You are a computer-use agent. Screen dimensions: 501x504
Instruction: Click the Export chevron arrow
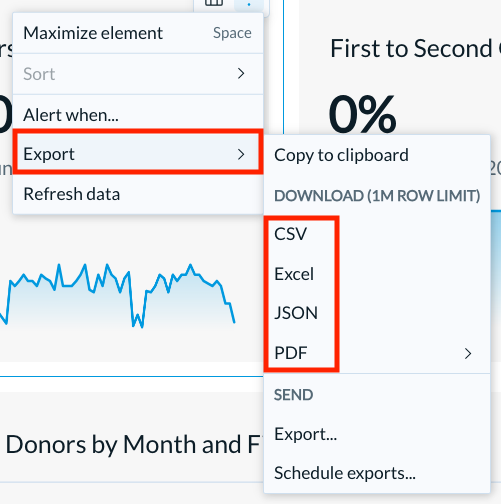coord(241,154)
